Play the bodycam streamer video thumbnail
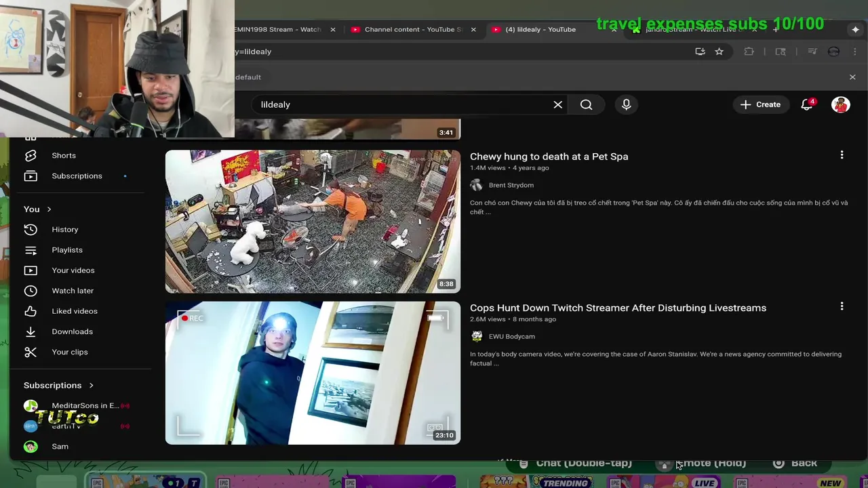The height and width of the screenshot is (488, 868). (x=313, y=373)
